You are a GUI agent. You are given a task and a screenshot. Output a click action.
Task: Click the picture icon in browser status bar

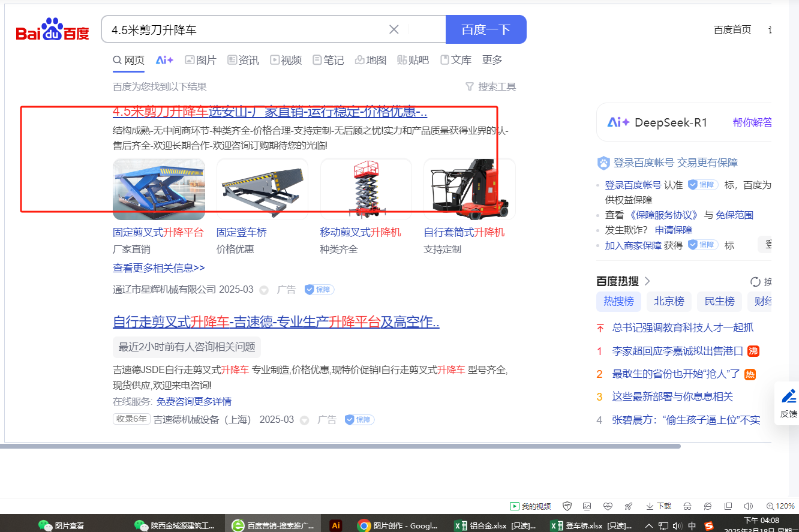click(587, 506)
